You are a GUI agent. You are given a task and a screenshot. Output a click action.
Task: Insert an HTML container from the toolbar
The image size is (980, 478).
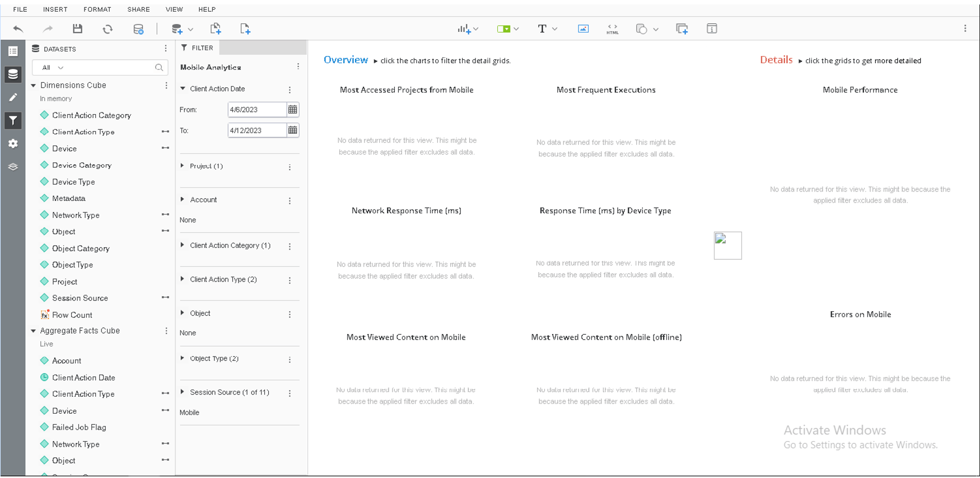612,29
